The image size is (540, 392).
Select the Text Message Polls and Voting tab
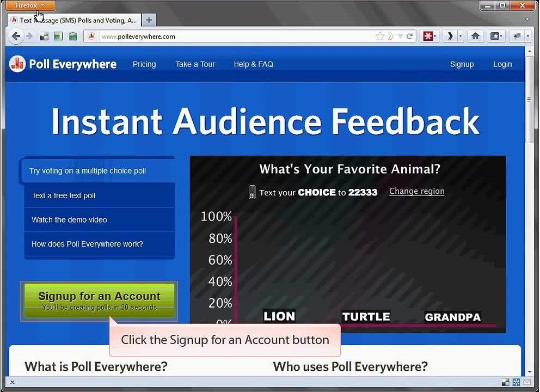tap(74, 20)
